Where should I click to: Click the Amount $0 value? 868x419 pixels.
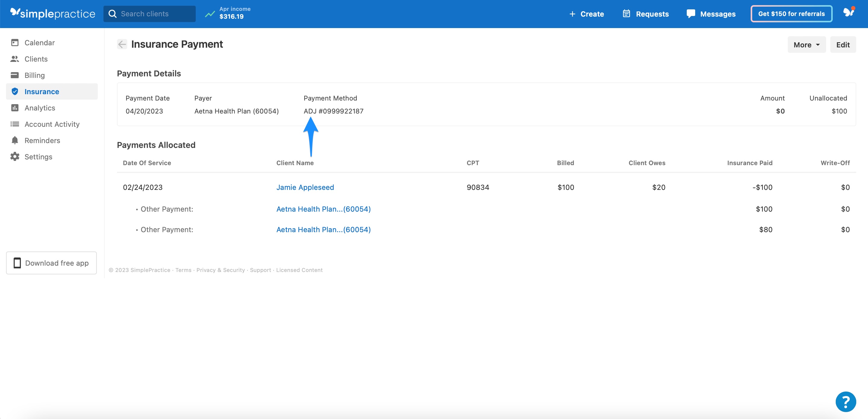point(781,111)
